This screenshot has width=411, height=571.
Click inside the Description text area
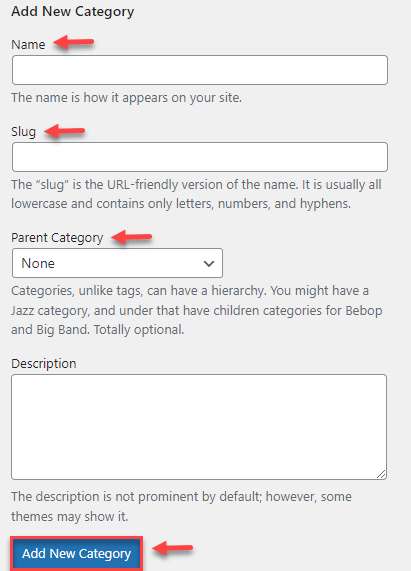click(199, 427)
